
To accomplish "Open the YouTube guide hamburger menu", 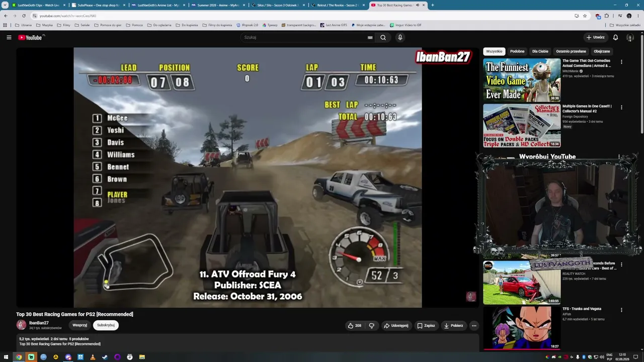I will click(9, 37).
